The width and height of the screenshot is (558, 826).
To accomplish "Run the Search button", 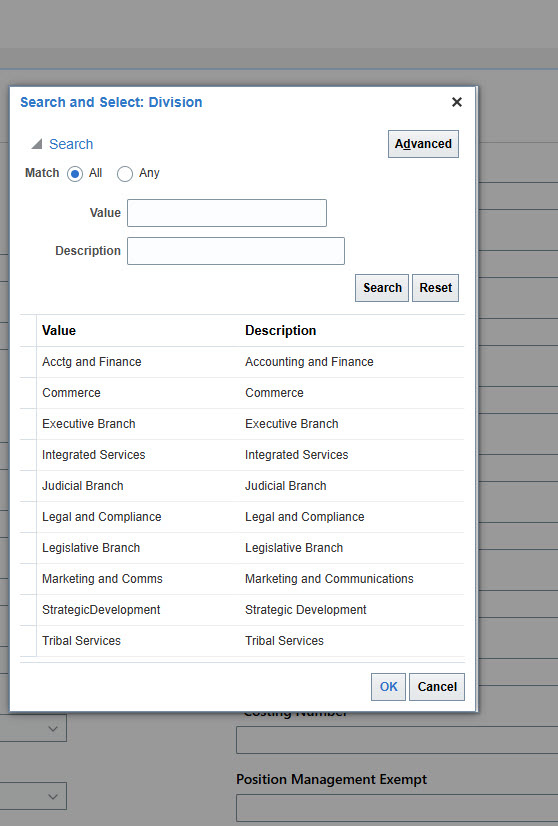I will coord(382,288).
